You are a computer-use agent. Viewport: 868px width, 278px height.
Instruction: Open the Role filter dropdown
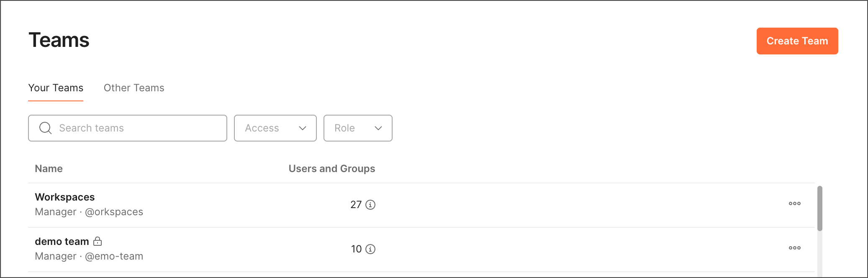click(357, 128)
